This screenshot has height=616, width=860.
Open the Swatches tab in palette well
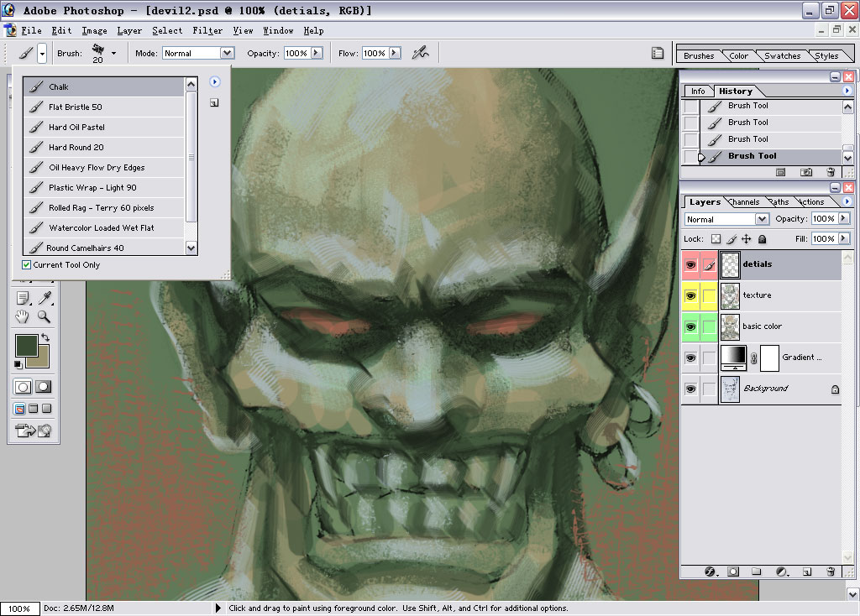782,56
